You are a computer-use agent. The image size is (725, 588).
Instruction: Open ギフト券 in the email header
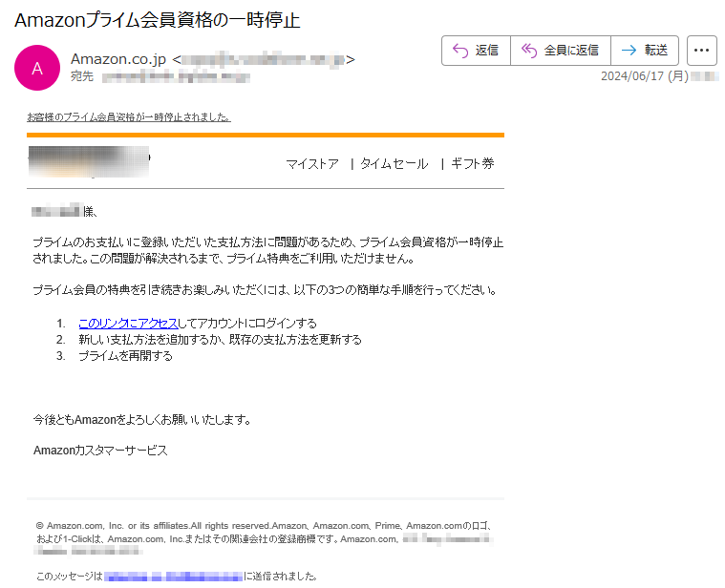point(473,163)
